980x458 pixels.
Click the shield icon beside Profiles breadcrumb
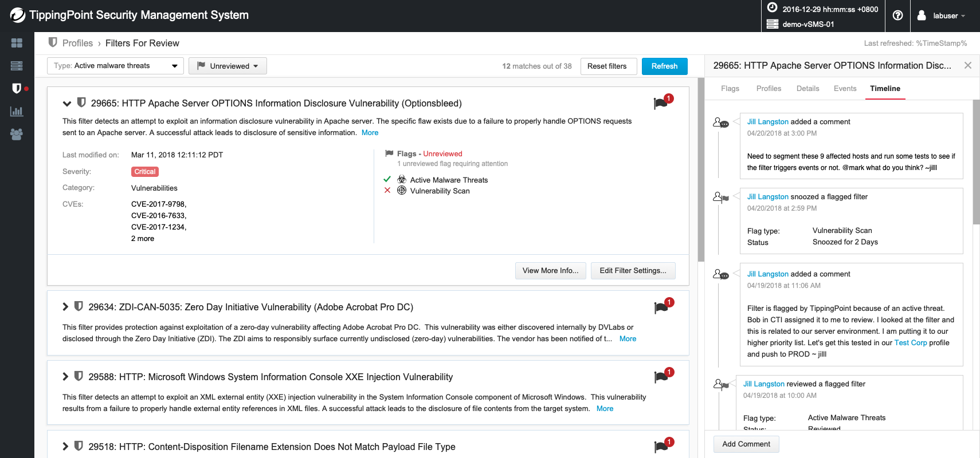(53, 42)
